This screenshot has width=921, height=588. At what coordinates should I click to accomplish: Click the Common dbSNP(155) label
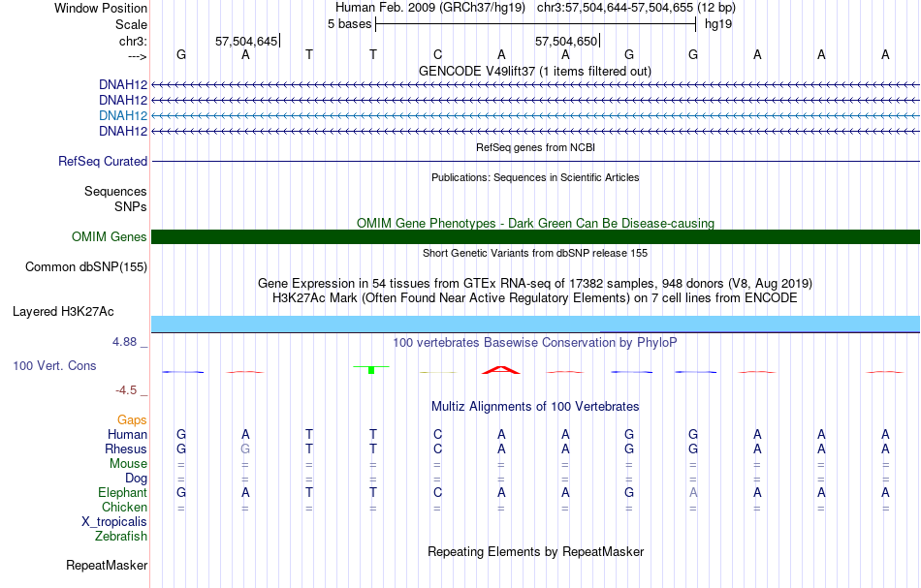coord(85,267)
